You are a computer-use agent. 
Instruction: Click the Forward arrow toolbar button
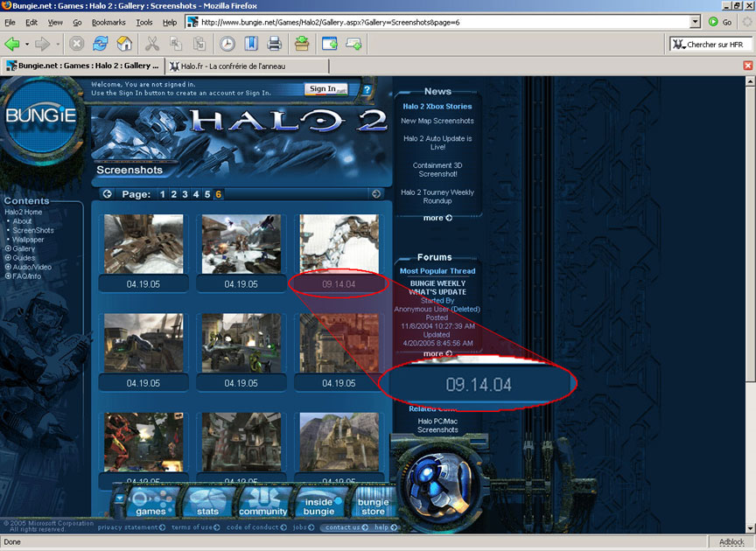pyautogui.click(x=42, y=44)
